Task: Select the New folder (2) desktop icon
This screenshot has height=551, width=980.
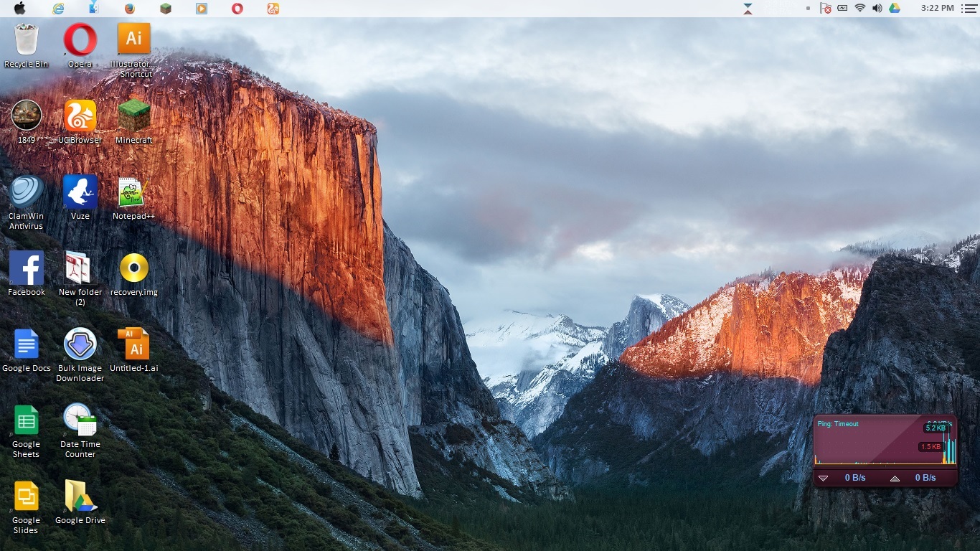Action: [x=80, y=279]
